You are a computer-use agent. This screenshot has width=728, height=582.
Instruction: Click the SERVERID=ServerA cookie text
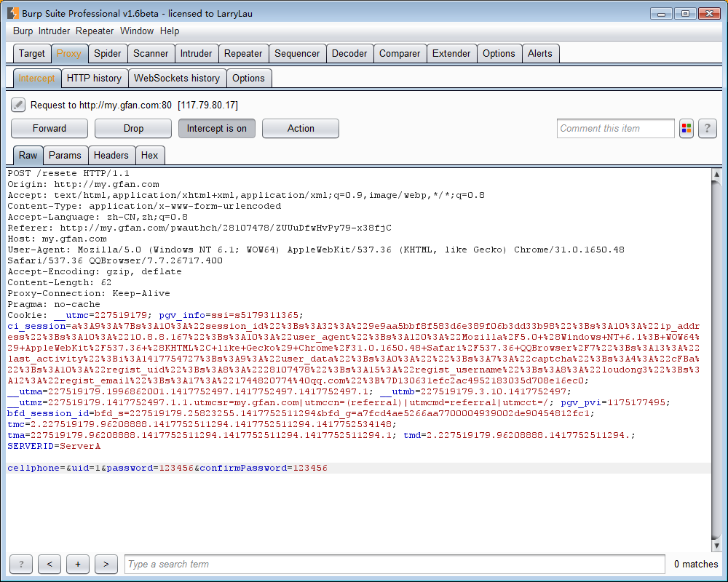click(54, 446)
